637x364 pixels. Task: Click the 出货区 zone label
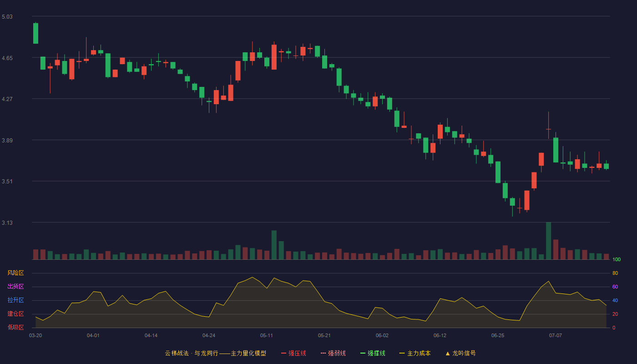[x=15, y=287]
